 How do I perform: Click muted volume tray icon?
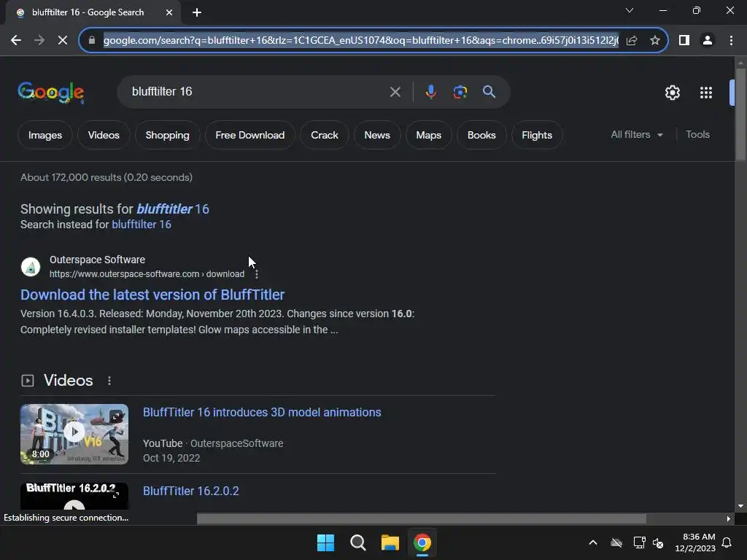click(x=659, y=542)
